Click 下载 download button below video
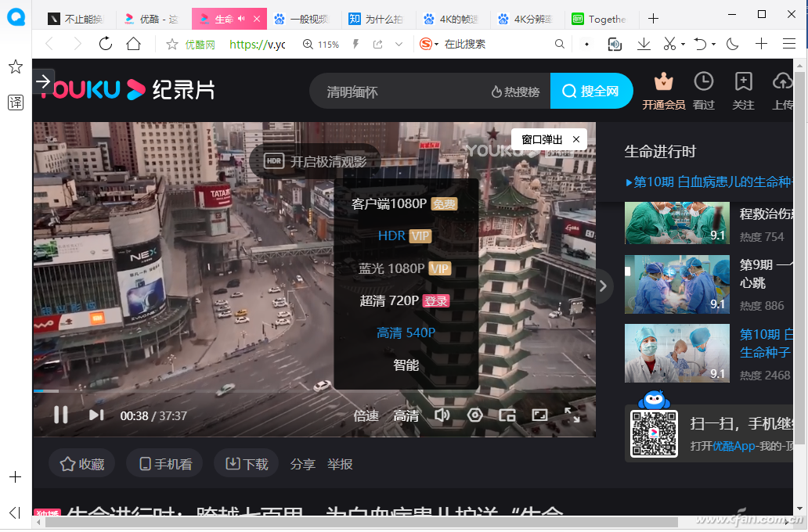This screenshot has height=532, width=808. pos(247,464)
